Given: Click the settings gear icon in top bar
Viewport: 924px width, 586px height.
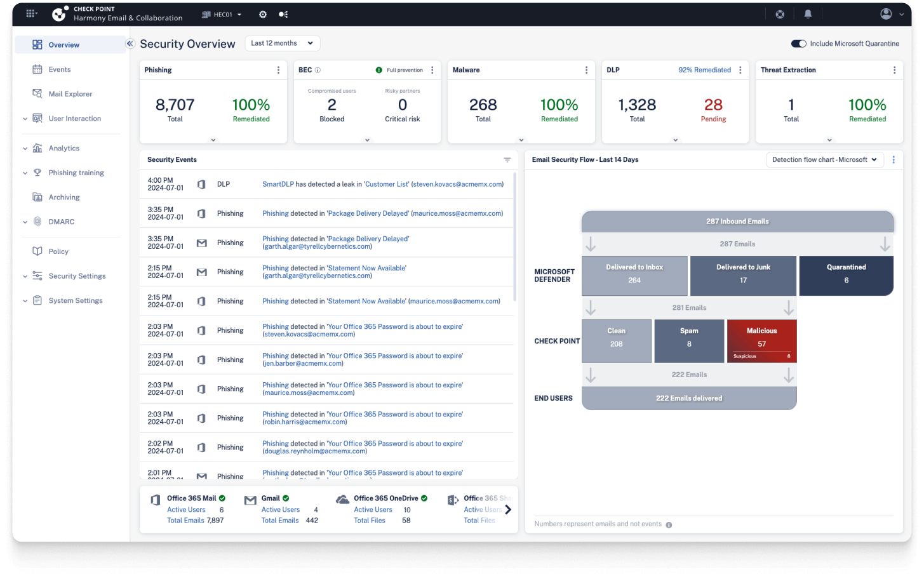Looking at the screenshot, I should coord(263,14).
